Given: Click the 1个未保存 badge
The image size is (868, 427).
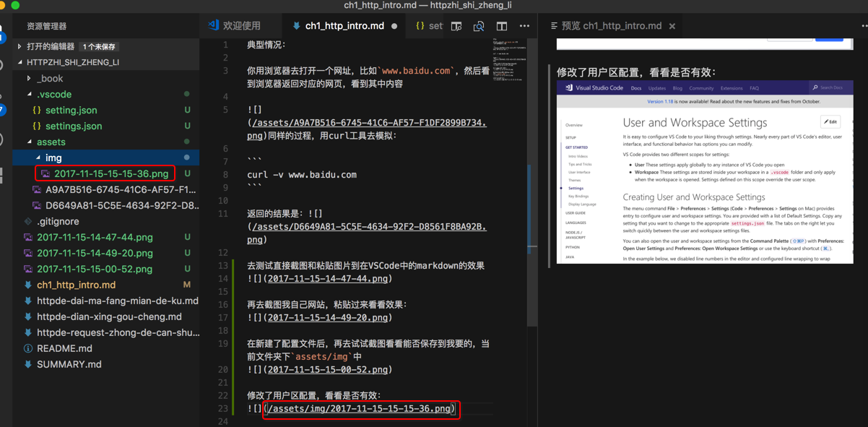Looking at the screenshot, I should point(99,46).
